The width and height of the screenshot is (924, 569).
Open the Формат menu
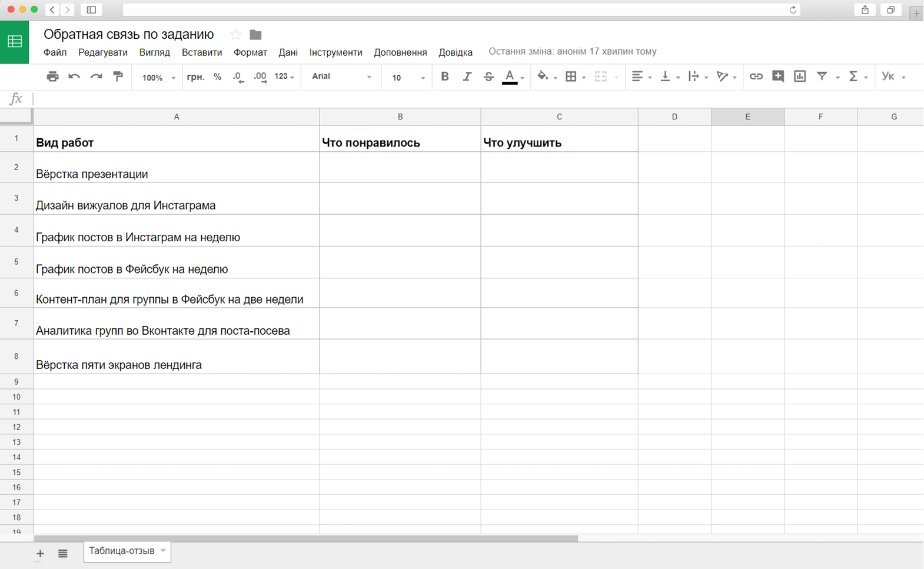pyautogui.click(x=250, y=52)
